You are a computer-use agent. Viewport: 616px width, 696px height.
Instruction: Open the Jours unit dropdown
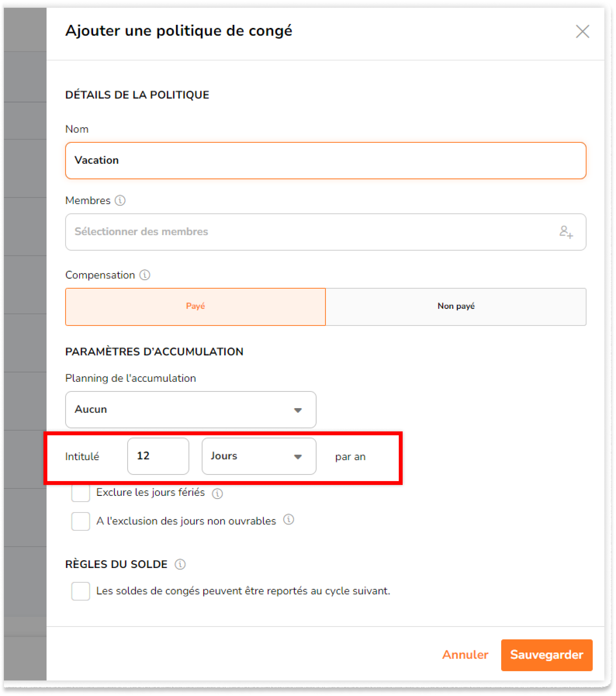pos(259,456)
